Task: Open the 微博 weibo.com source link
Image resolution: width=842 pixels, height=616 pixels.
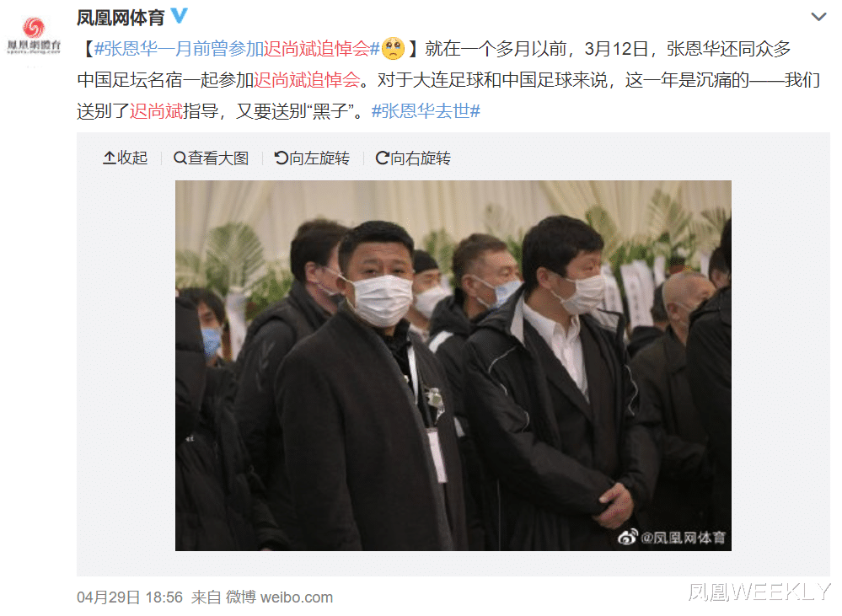Action: tap(279, 597)
